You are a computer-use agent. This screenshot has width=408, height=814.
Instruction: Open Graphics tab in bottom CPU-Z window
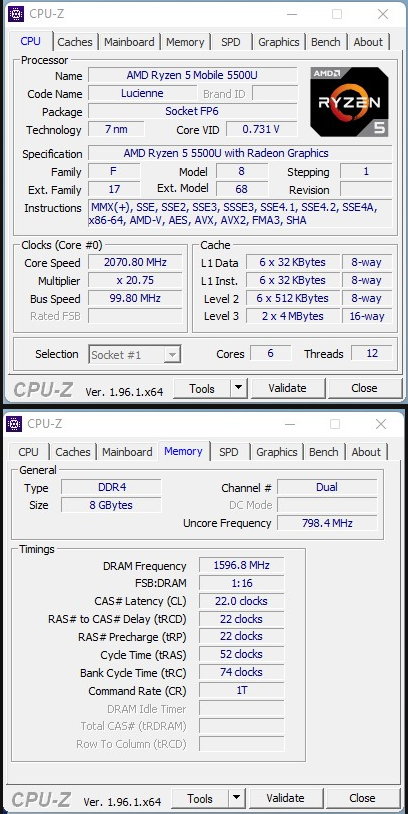[277, 452]
